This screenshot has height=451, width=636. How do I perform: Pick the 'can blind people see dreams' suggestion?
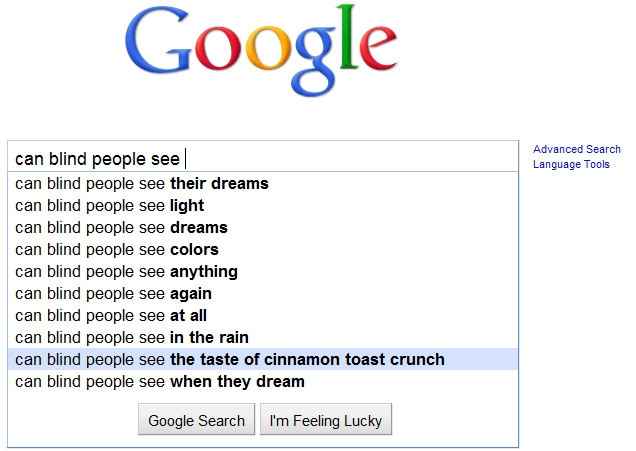click(263, 228)
